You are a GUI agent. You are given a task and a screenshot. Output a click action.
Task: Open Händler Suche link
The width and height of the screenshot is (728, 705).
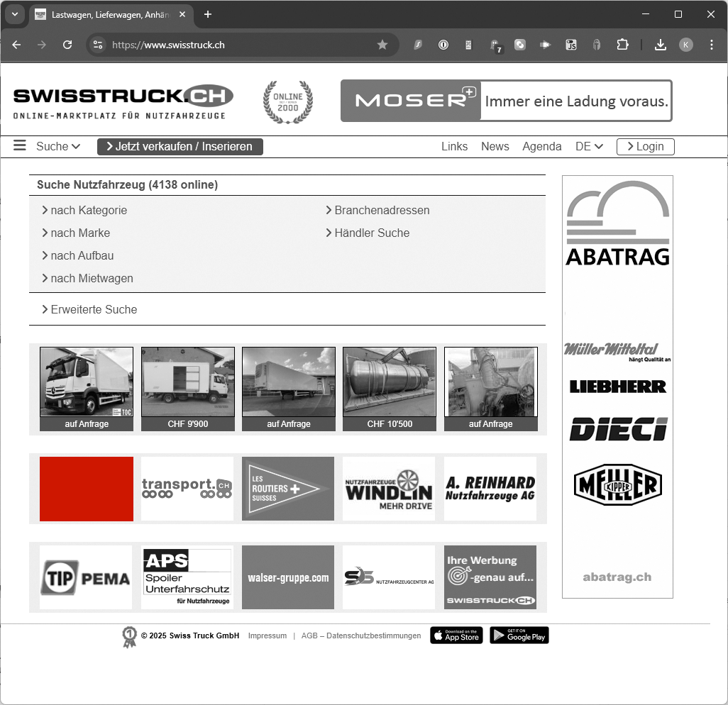(368, 233)
